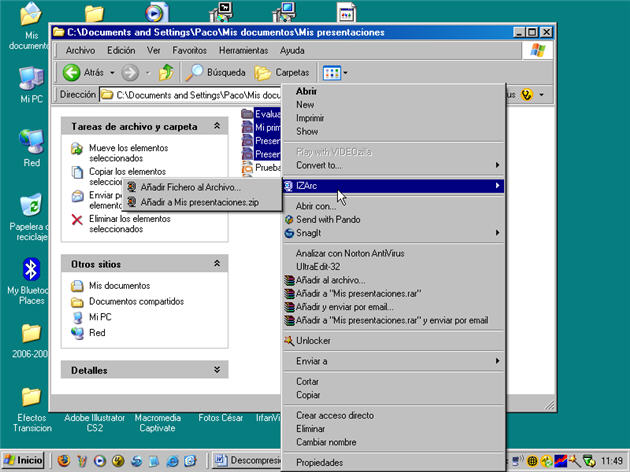Collapse the Otros sitios panel
The width and height of the screenshot is (630, 472).
216,263
